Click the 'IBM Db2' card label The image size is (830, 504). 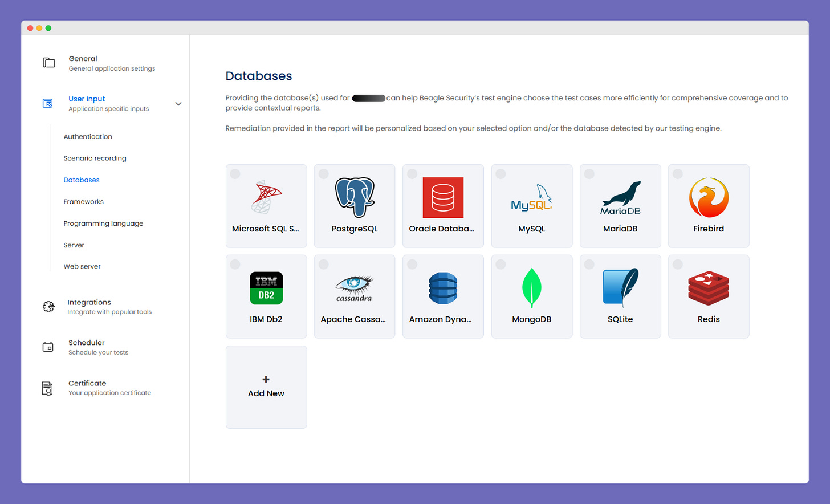click(x=266, y=319)
